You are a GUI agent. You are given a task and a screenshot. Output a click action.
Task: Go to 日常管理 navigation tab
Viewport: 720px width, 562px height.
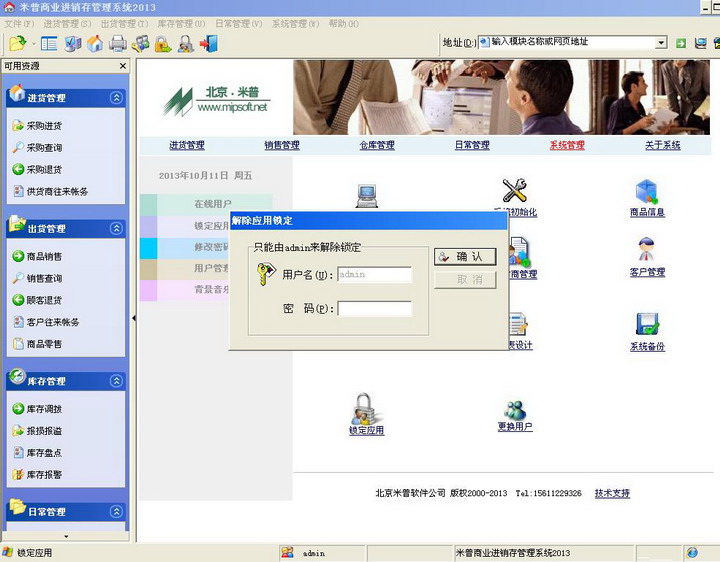click(472, 145)
